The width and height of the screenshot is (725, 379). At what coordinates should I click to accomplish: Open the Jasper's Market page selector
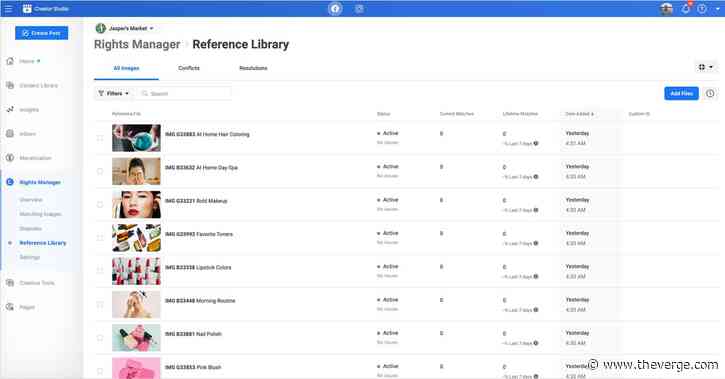[x=125, y=28]
